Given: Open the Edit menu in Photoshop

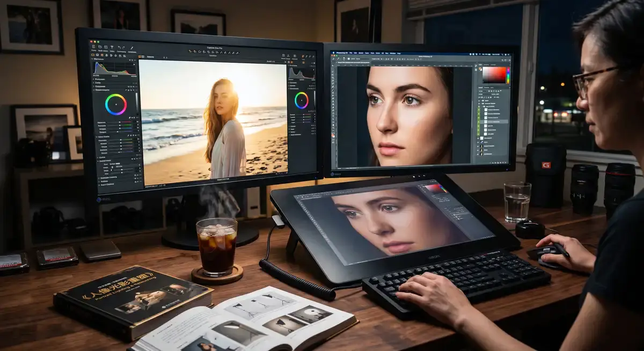Looking at the screenshot, I should [355, 53].
